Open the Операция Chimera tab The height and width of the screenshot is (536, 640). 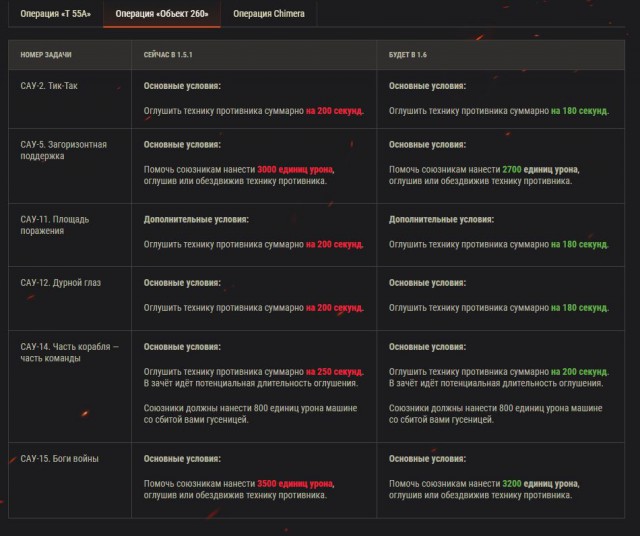coord(269,13)
